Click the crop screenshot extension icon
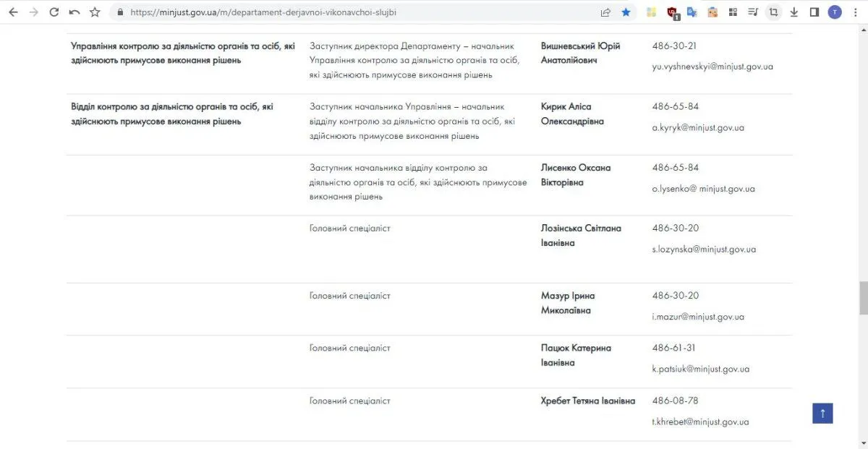Screen dimensions: 868x449 pos(773,12)
